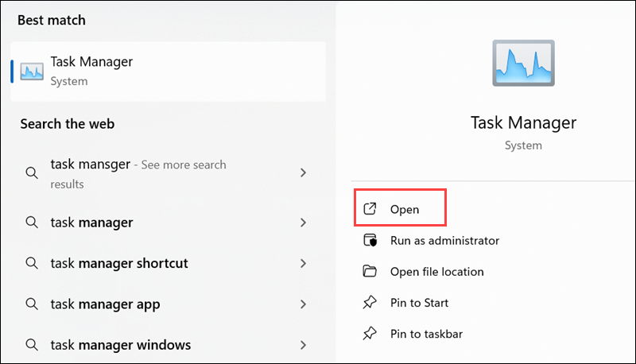
Task: Expand the 'task mansger' suggestion chevron
Action: click(303, 172)
